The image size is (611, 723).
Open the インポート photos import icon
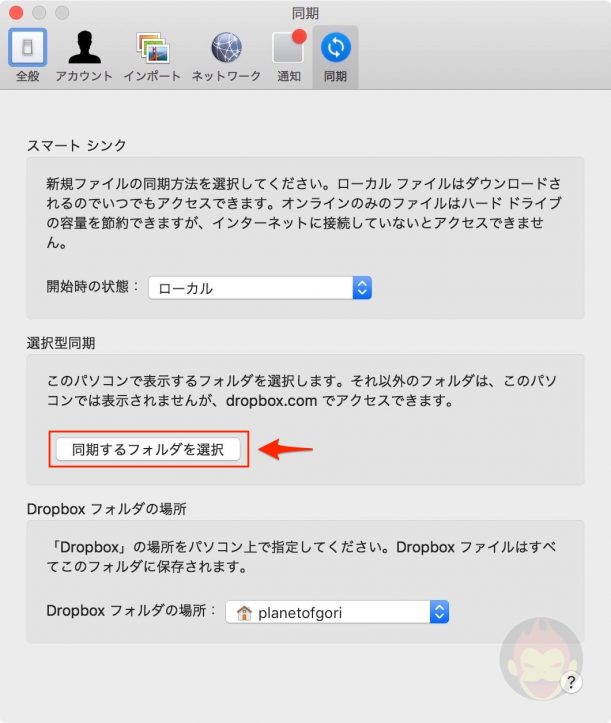153,47
